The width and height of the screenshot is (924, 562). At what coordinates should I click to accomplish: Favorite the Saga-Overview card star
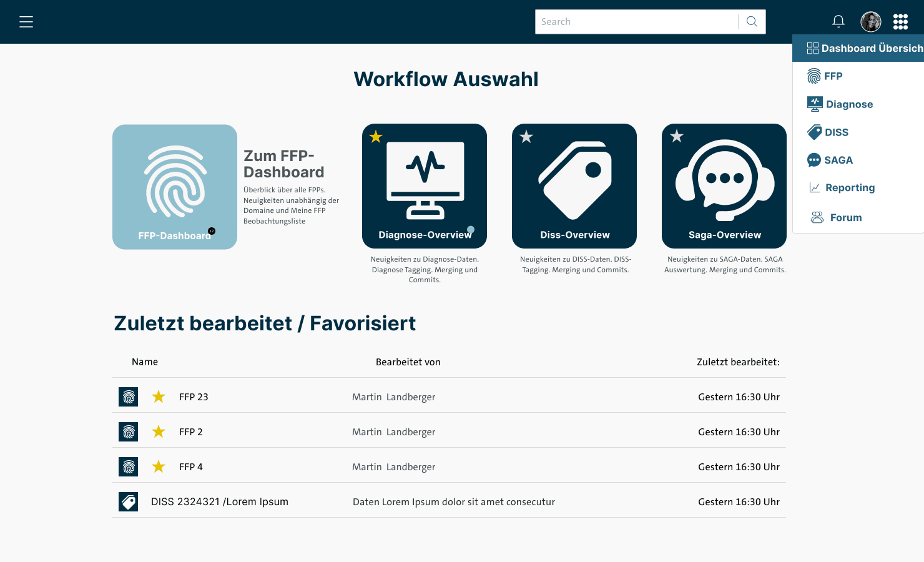[x=676, y=136]
